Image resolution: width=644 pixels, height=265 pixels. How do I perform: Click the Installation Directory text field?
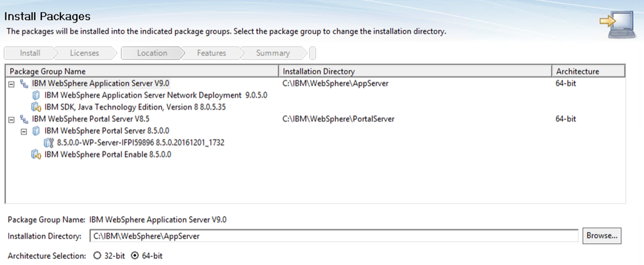click(334, 236)
